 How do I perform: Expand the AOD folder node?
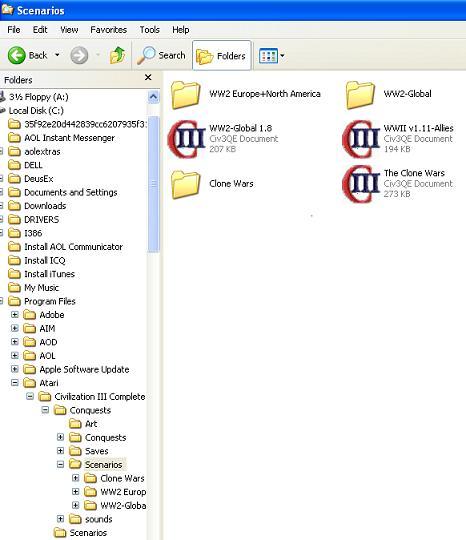(x=15, y=342)
